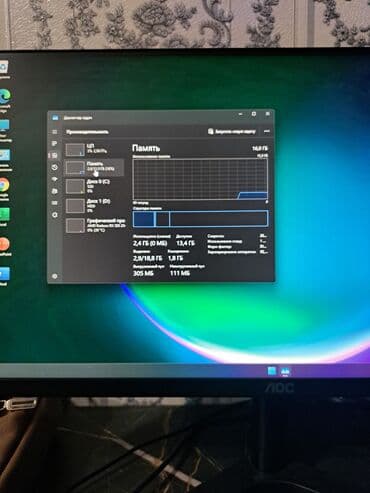Open App history icon in sidebar
This screenshot has width=370, height=493.
click(55, 167)
